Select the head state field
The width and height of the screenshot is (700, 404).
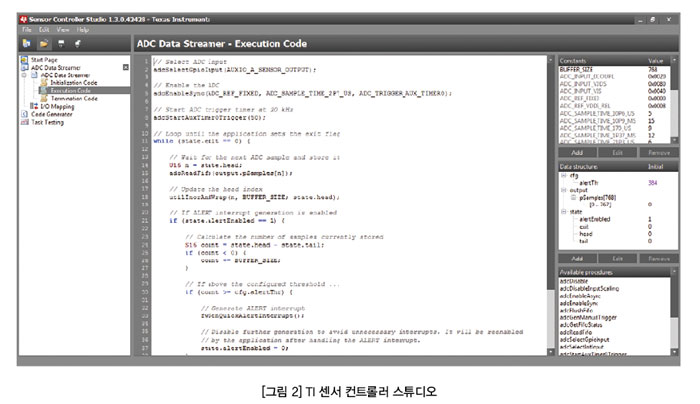tap(586, 234)
